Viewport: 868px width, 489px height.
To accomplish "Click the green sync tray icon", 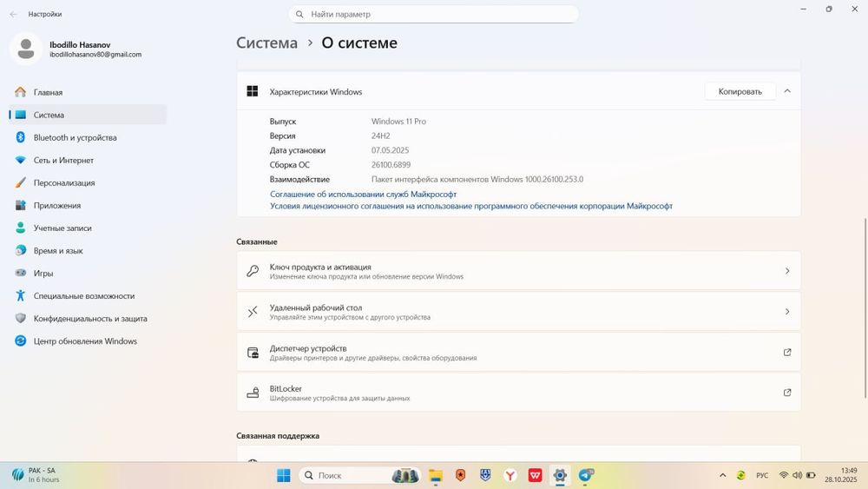I will click(740, 475).
